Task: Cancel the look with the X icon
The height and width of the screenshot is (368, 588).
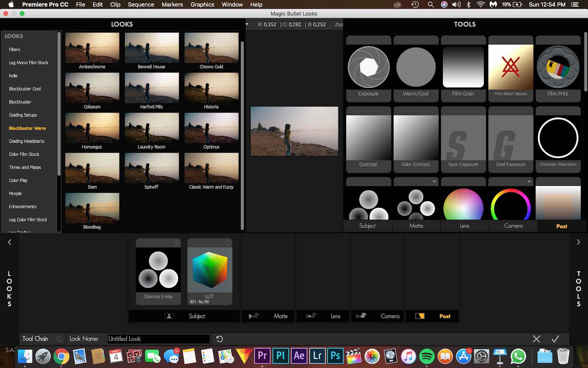Action: coord(536,339)
